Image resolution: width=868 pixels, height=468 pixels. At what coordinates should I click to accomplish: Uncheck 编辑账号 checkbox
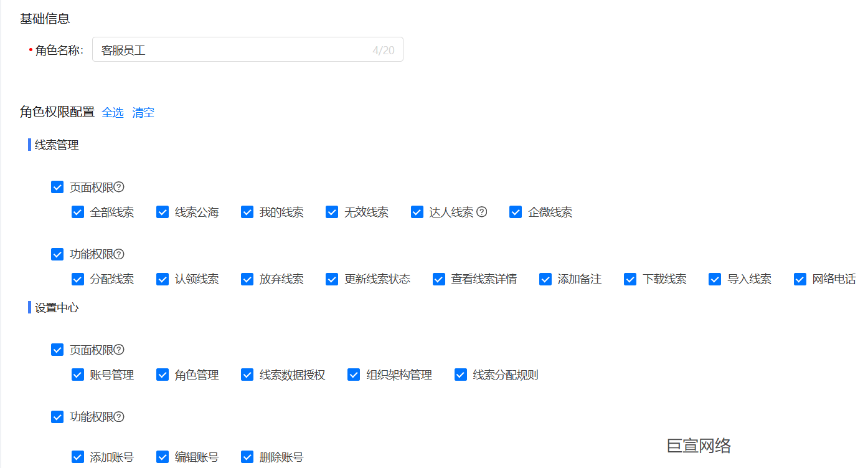(x=163, y=457)
